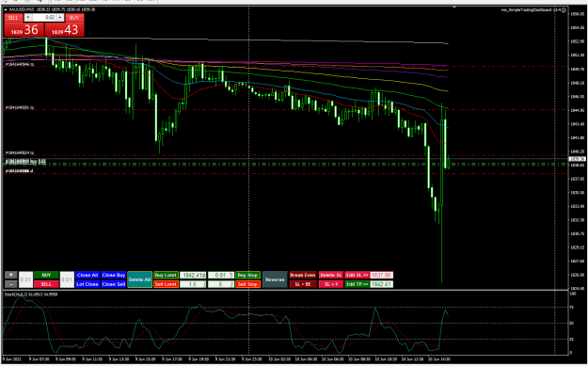Image resolution: width=588 pixels, height=366 pixels.
Task: Click the Sell Limit button
Action: (166, 284)
